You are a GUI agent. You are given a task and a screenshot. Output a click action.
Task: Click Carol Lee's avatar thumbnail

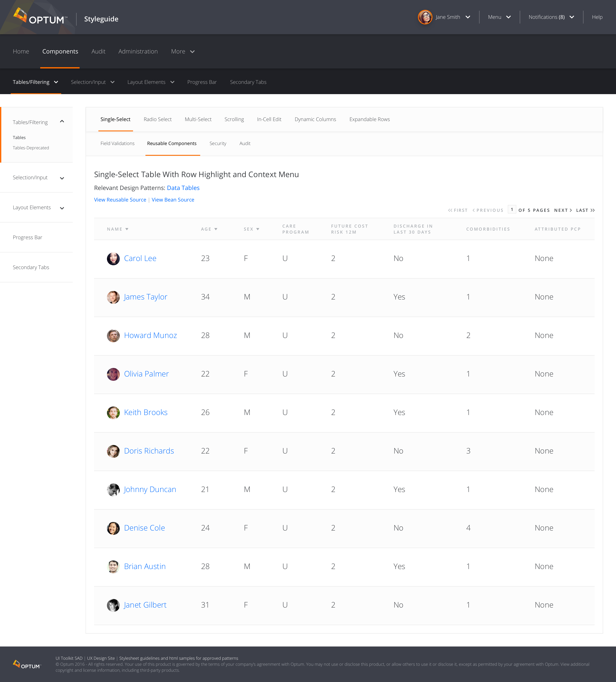click(113, 258)
